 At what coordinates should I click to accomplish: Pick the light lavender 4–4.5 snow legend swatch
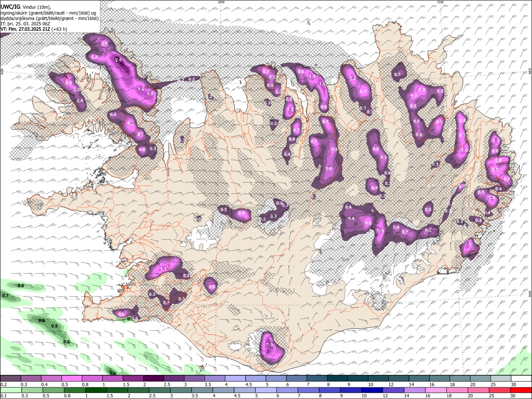click(x=235, y=378)
